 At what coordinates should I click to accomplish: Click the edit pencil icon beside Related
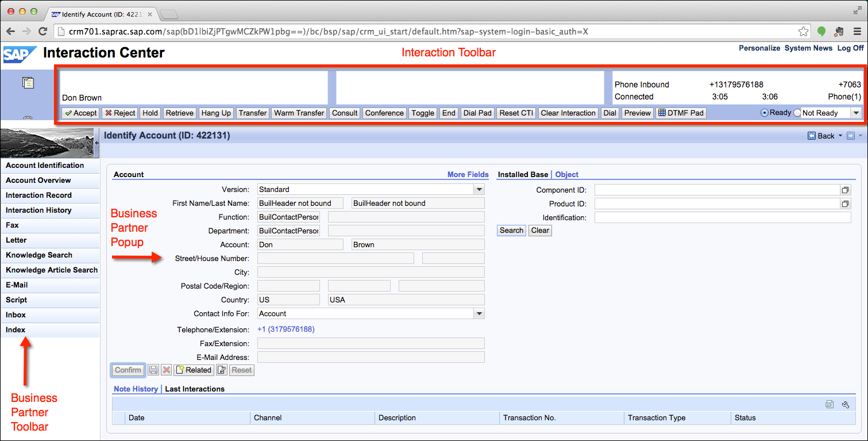point(222,370)
